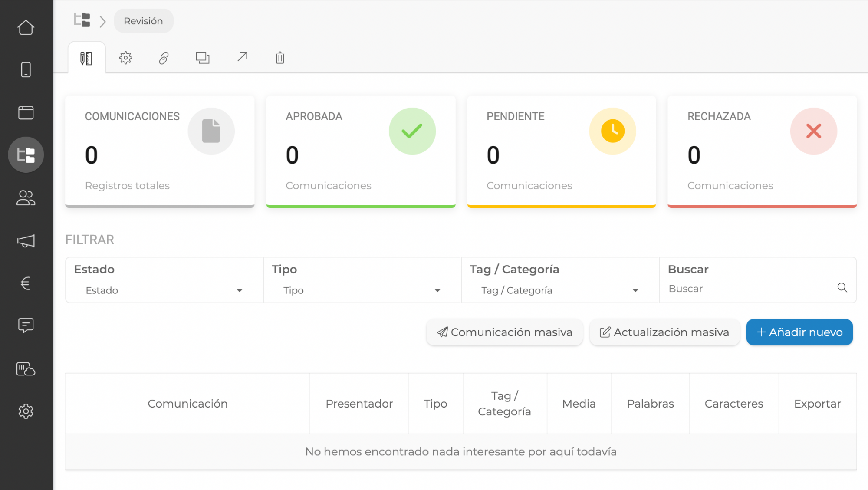
Task: Switch to the diagonal arrow export tab
Action: point(242,57)
